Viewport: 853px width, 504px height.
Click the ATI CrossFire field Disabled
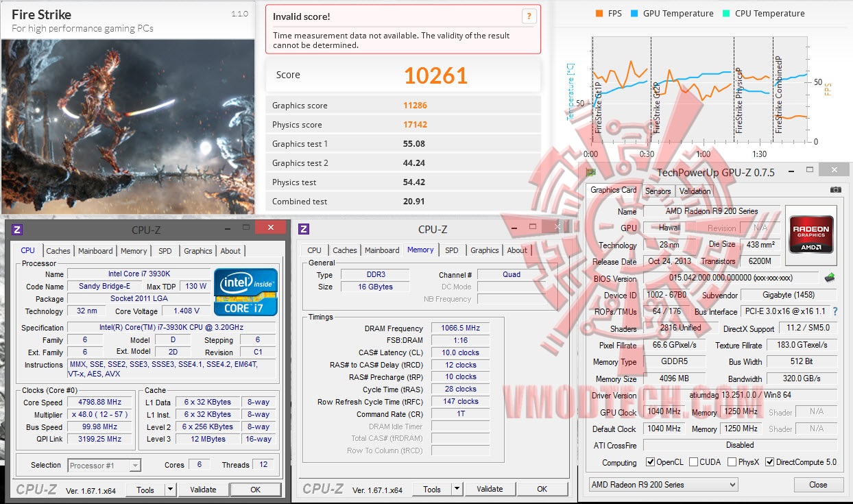coord(739,445)
